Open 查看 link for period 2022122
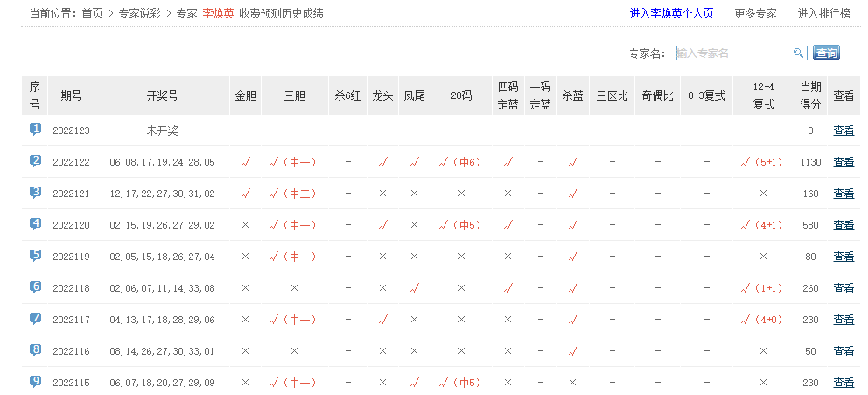Screen dimensions: 868x395 click(x=843, y=162)
